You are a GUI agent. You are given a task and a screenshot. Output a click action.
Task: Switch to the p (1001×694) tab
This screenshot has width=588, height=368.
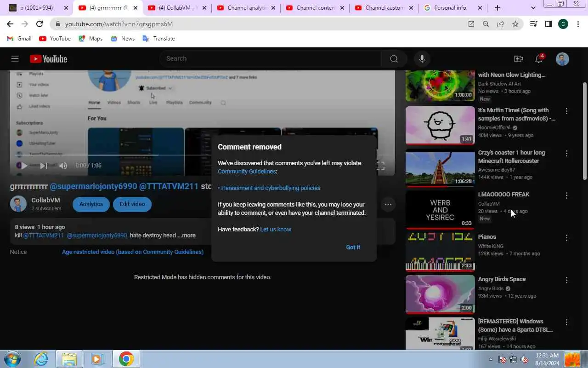[39, 8]
